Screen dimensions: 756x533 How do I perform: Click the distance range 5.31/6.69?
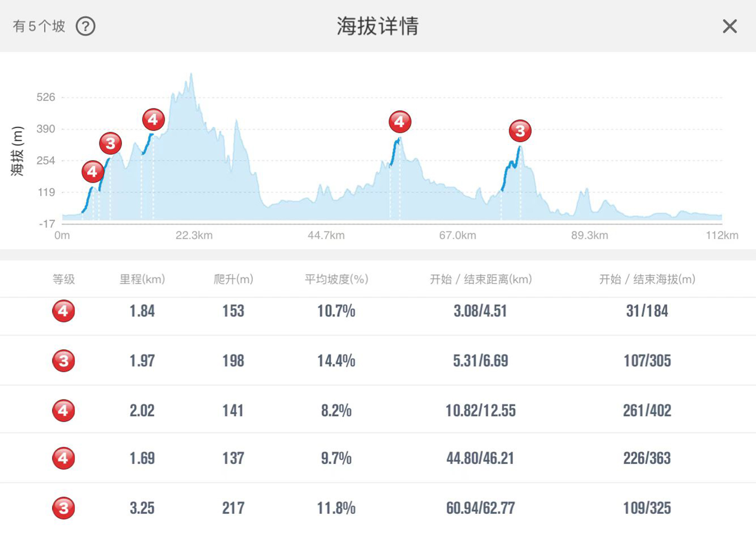(481, 361)
